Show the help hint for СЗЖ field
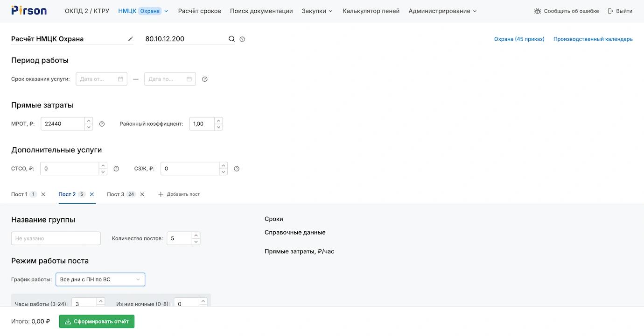 (237, 169)
